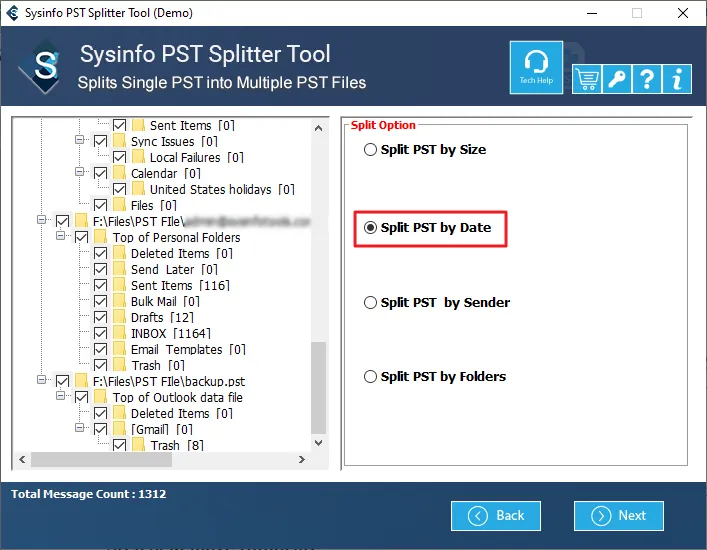Select the Files [0] tree row
The image size is (707, 550).
pos(154,206)
